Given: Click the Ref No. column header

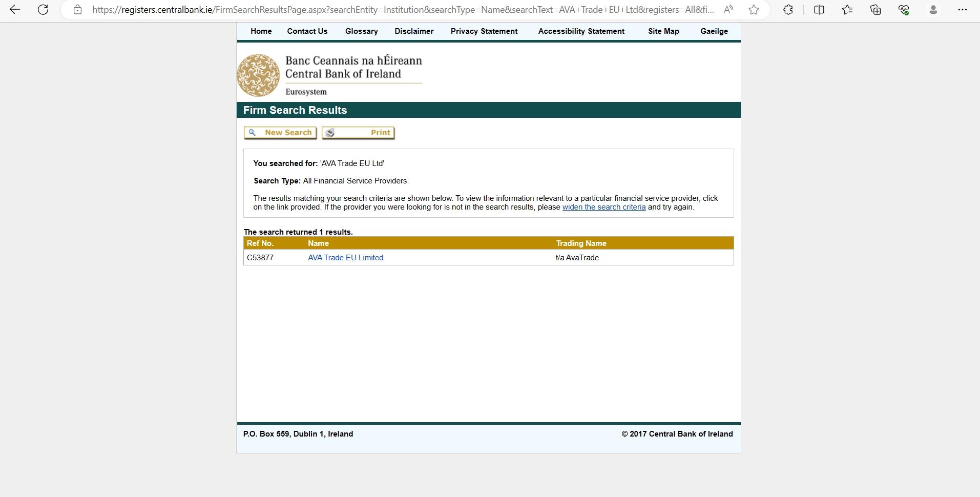Looking at the screenshot, I should (260, 243).
